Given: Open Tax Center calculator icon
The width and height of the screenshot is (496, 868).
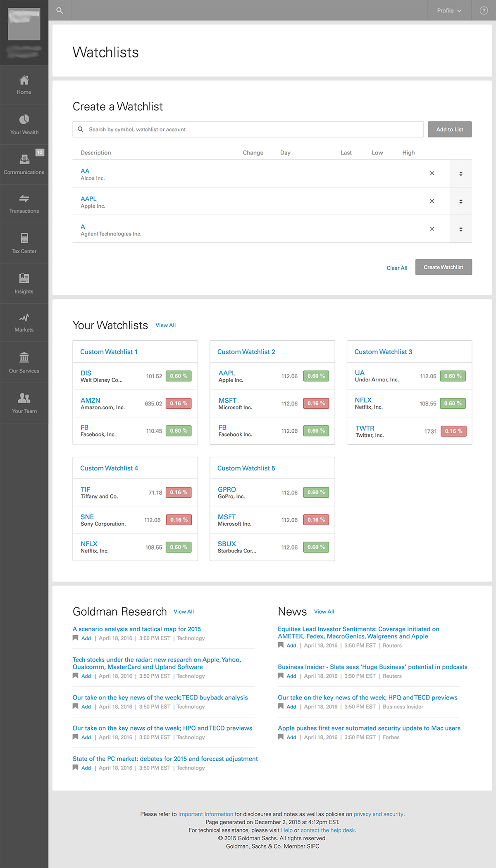Looking at the screenshot, I should (24, 238).
